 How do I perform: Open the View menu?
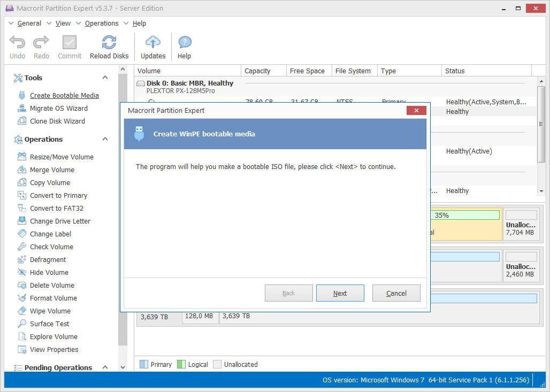63,24
